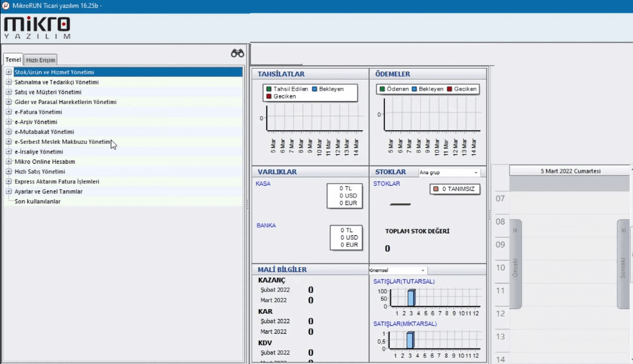Click the KAZANÇ heading
The height and width of the screenshot is (364, 633).
(x=272, y=280)
